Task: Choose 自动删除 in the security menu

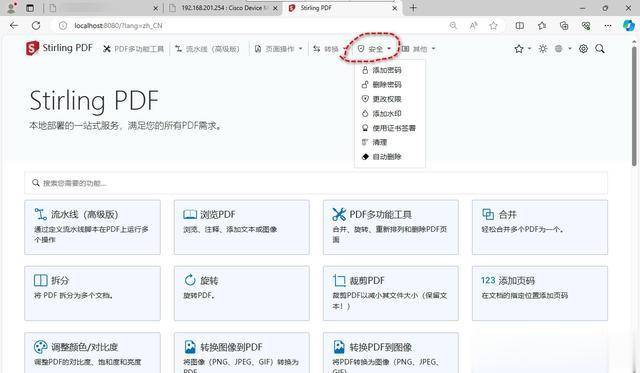Action: coord(382,157)
